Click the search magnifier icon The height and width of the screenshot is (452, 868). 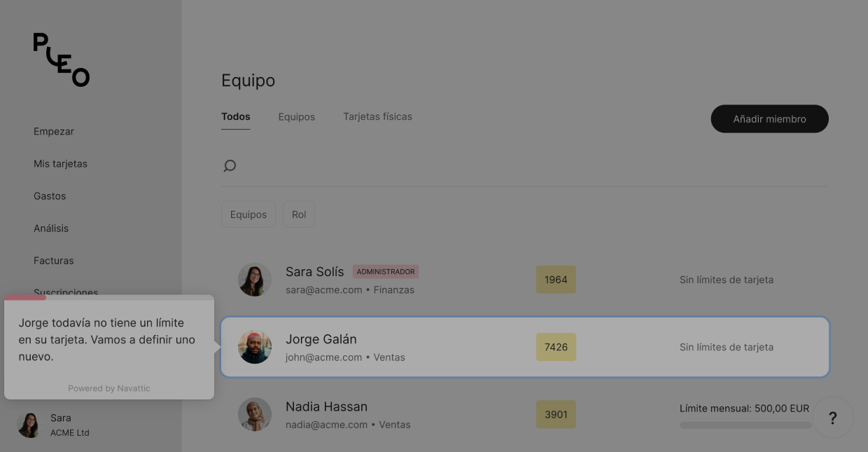[x=230, y=166]
